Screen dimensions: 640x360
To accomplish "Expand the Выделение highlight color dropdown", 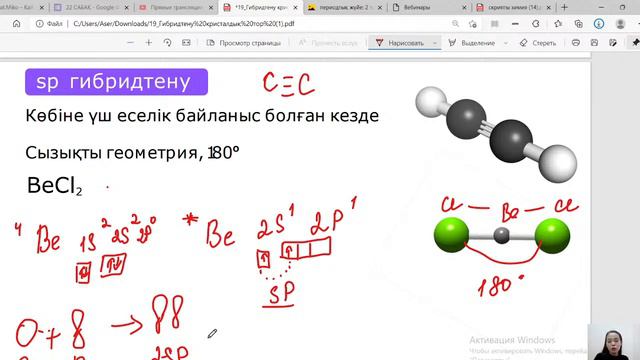I will (x=506, y=43).
